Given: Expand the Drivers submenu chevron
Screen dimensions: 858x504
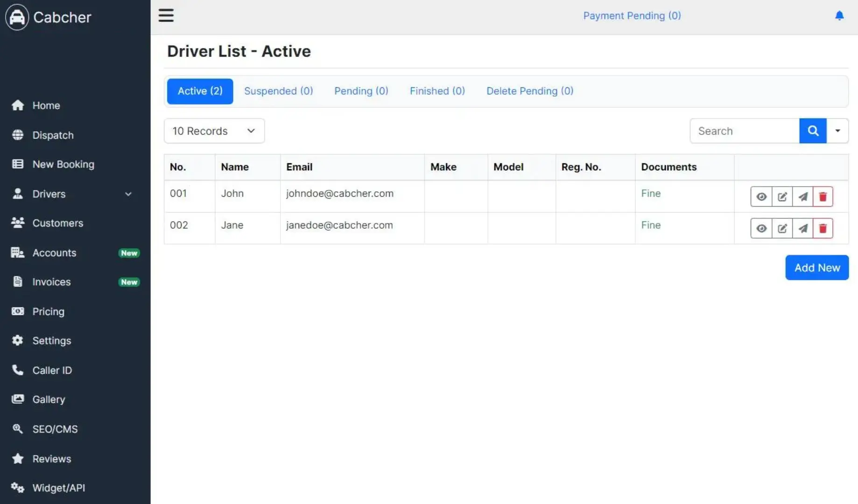Looking at the screenshot, I should pos(128,194).
